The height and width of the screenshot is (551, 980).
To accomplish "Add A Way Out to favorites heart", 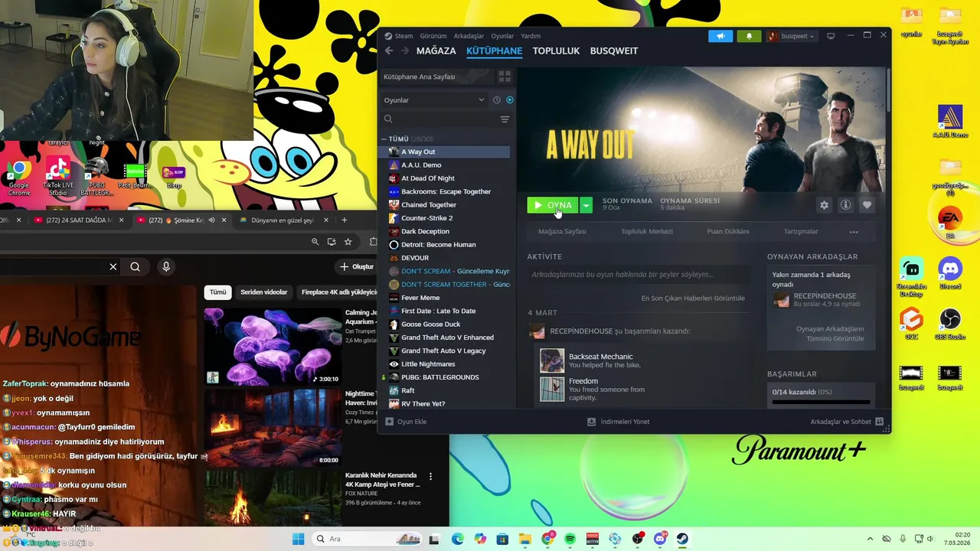I will [867, 205].
